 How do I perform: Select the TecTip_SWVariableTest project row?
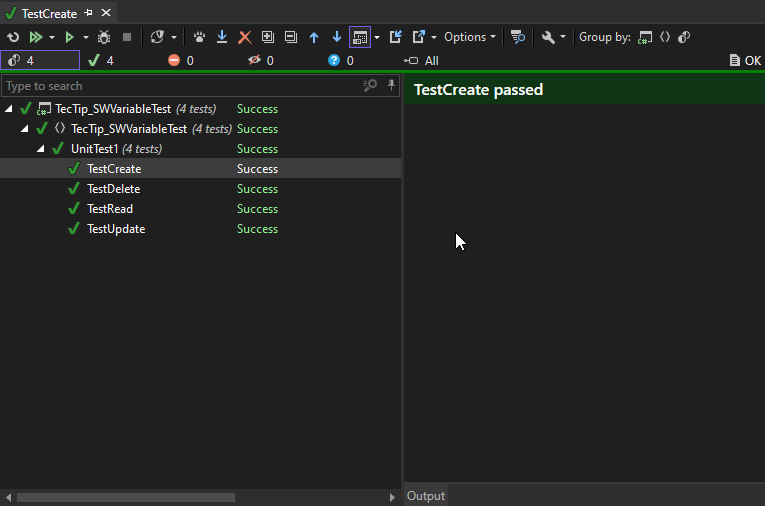point(201,109)
